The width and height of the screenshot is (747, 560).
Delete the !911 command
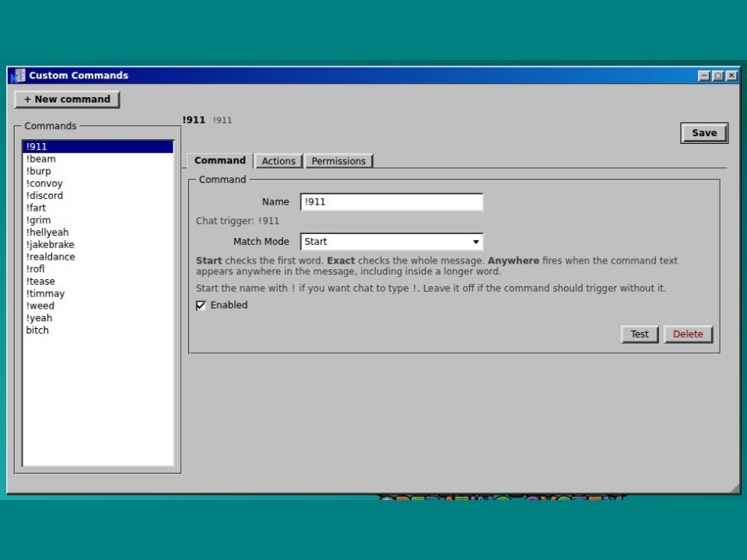[688, 334]
